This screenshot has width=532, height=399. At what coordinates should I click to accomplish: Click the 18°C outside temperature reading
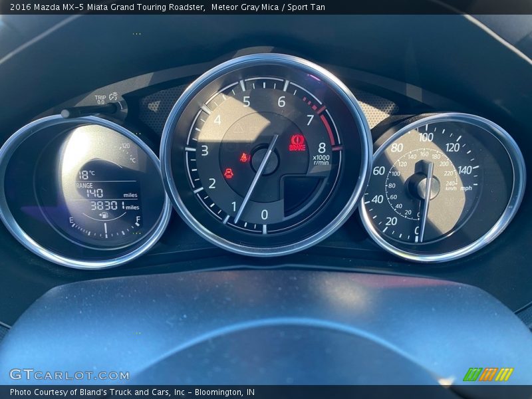(x=86, y=175)
